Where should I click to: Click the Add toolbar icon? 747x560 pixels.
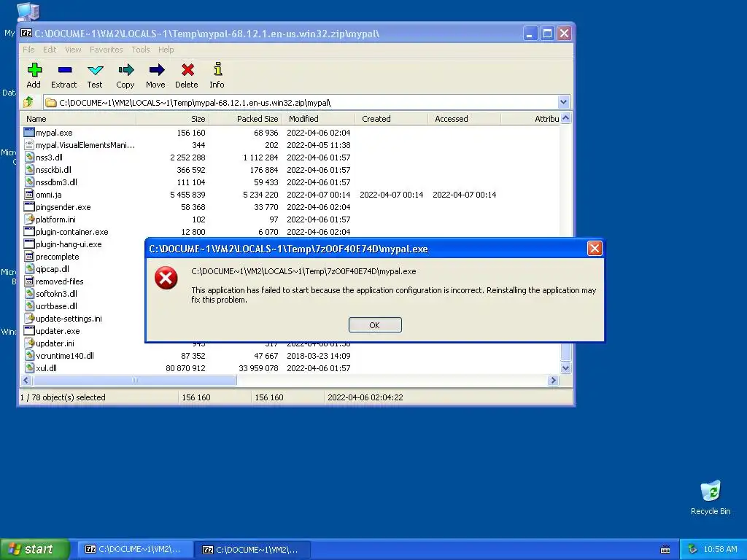pyautogui.click(x=34, y=70)
